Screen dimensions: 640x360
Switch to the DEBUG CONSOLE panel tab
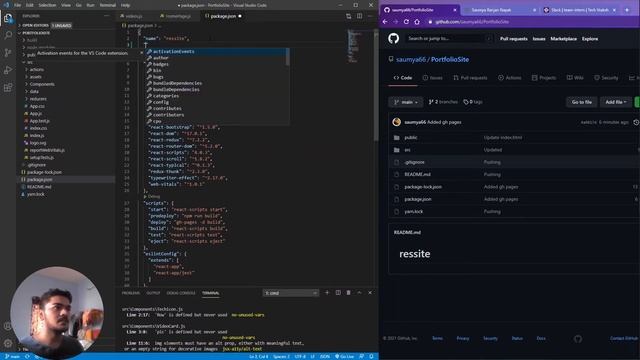point(181,293)
